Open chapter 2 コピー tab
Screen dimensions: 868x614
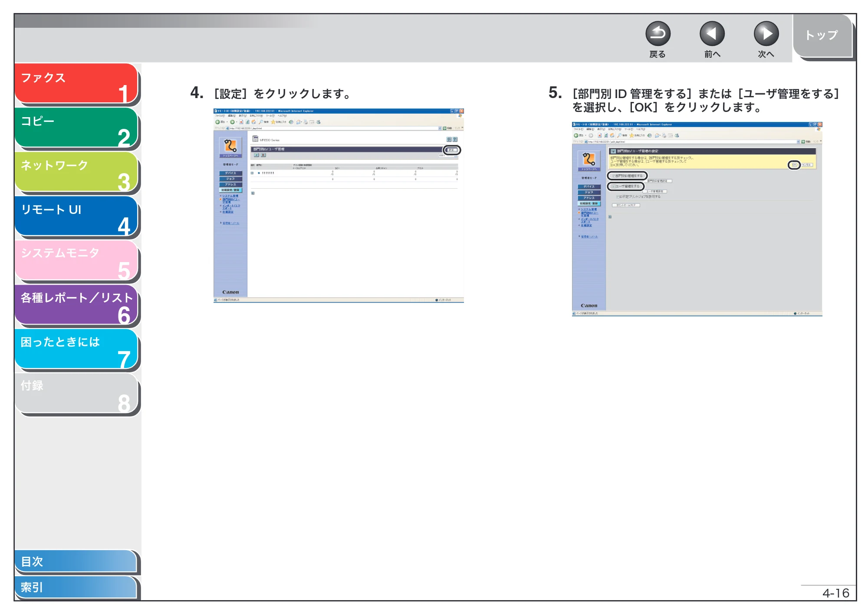tap(76, 128)
